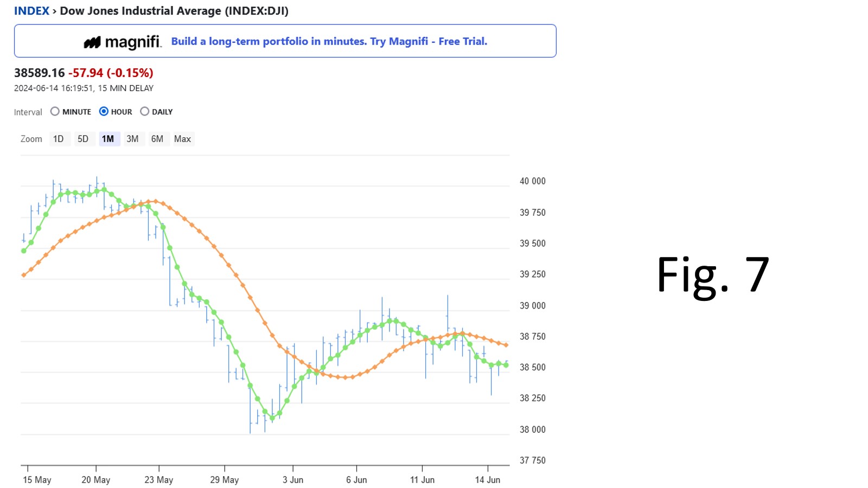Click the 38 250 y-axis label
The image size is (868, 488).
point(533,398)
